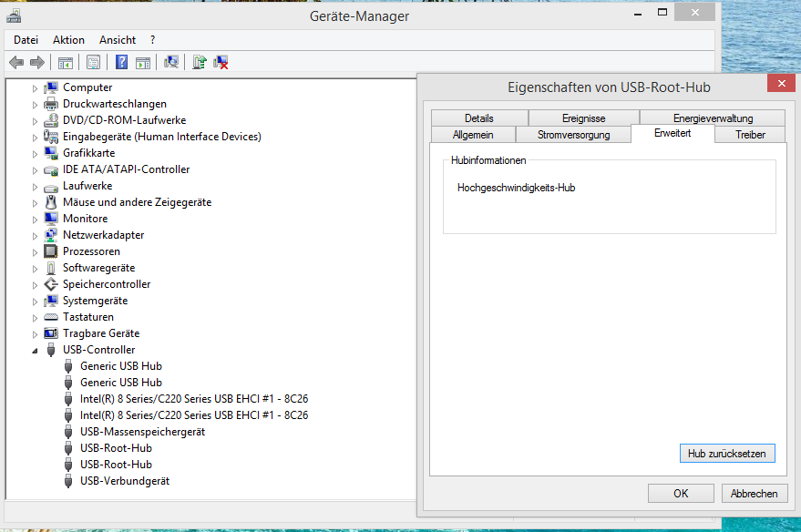Click the Tragbare Geräte icon
Screen dimensions: 801x532
[51, 333]
